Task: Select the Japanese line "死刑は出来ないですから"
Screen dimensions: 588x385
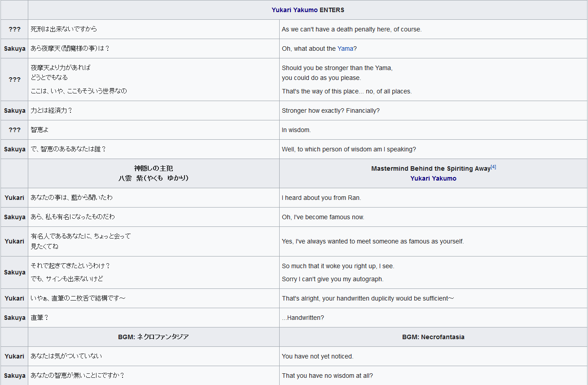Action: 64,29
